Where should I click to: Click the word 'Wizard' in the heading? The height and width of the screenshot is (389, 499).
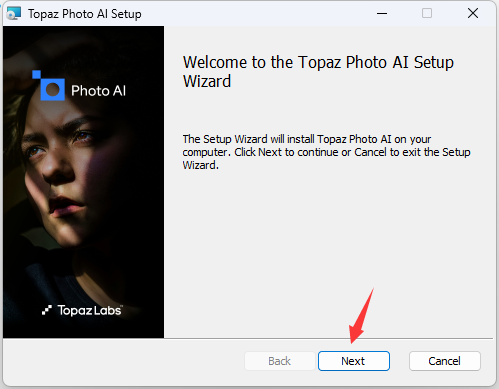[207, 81]
